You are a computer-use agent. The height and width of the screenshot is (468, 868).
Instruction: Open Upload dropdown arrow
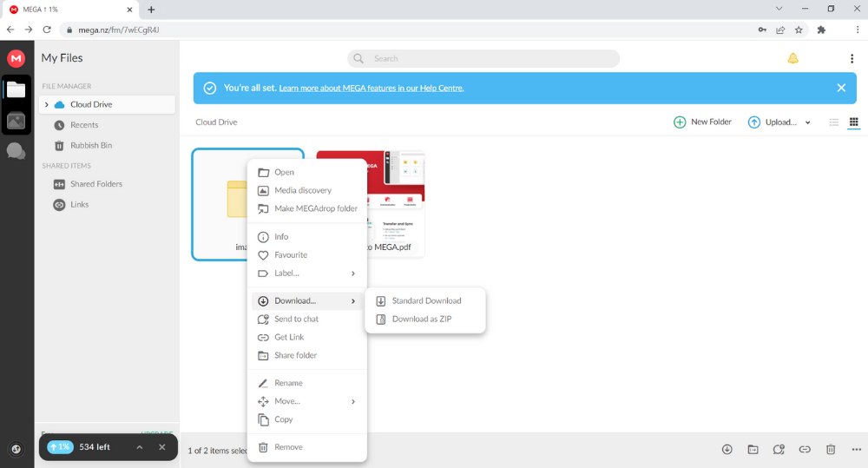[x=807, y=122]
